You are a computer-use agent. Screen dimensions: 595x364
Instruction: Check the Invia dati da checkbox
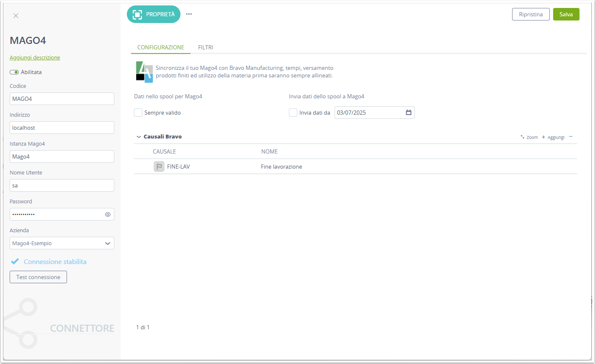[x=293, y=113]
